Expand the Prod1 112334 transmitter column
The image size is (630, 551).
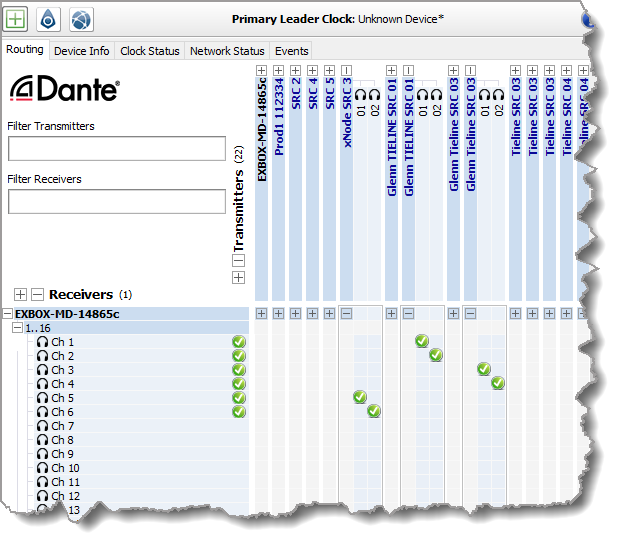279,71
